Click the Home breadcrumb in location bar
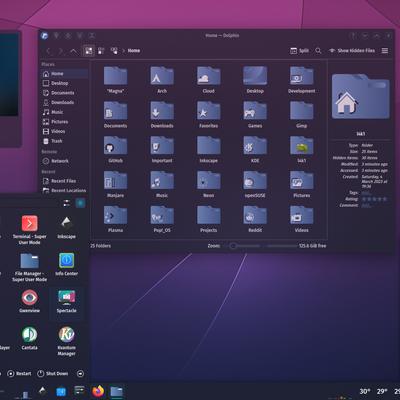This screenshot has width=400, height=400. [x=134, y=51]
